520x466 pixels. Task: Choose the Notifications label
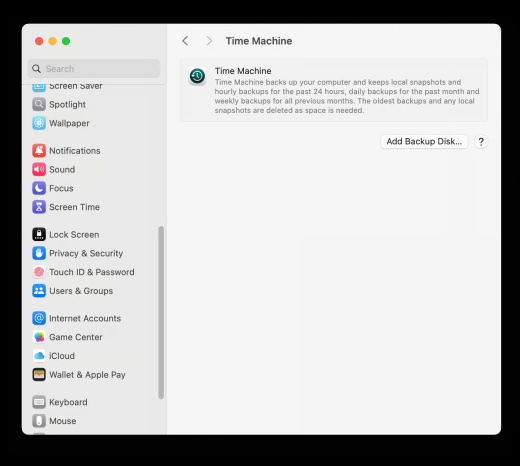(x=75, y=151)
